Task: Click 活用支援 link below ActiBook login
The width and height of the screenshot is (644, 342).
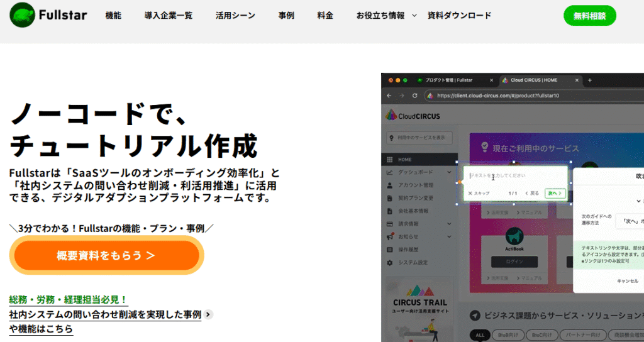Action: 497,278
